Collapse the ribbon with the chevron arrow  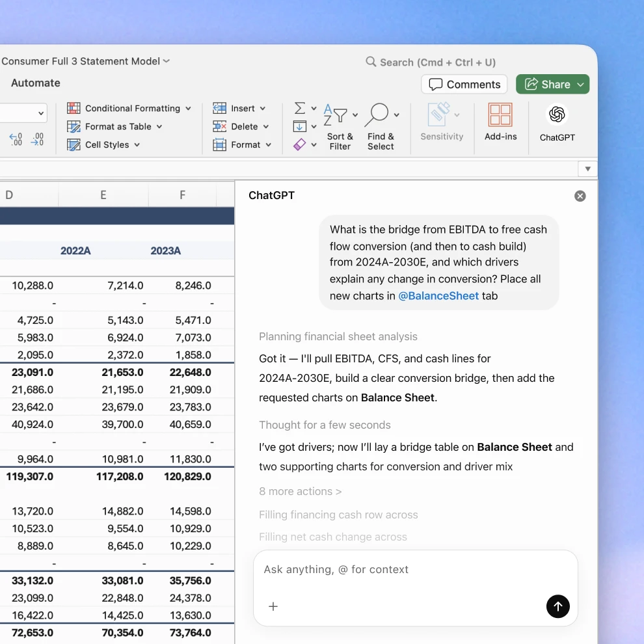click(587, 168)
